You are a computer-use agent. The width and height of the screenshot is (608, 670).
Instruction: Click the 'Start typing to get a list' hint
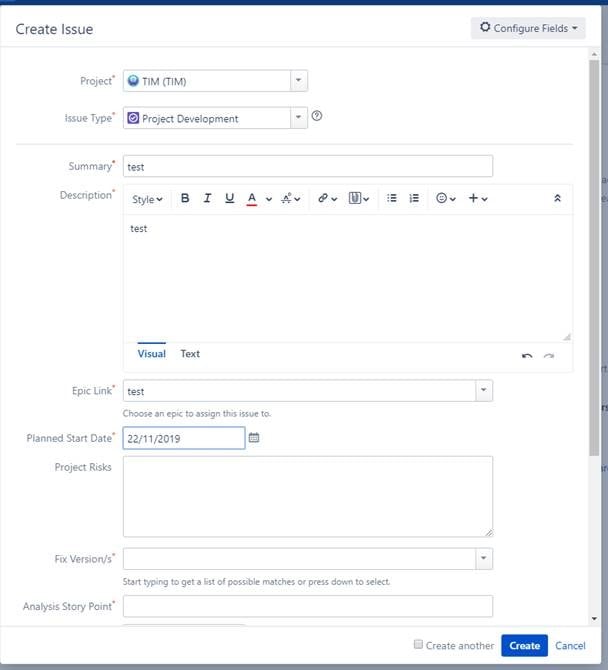(256, 582)
